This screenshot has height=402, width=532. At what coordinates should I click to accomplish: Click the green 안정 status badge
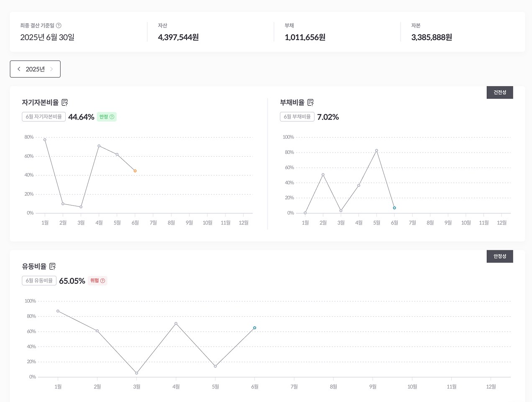(x=107, y=117)
